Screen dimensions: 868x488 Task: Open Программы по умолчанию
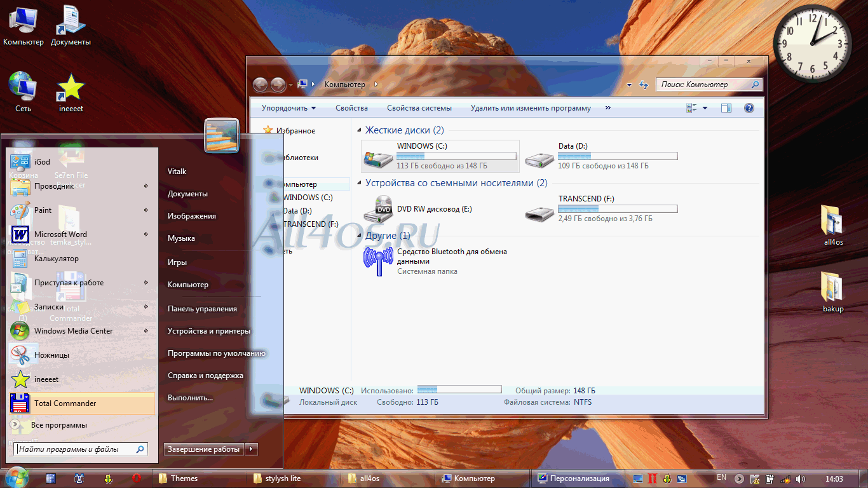tap(217, 353)
